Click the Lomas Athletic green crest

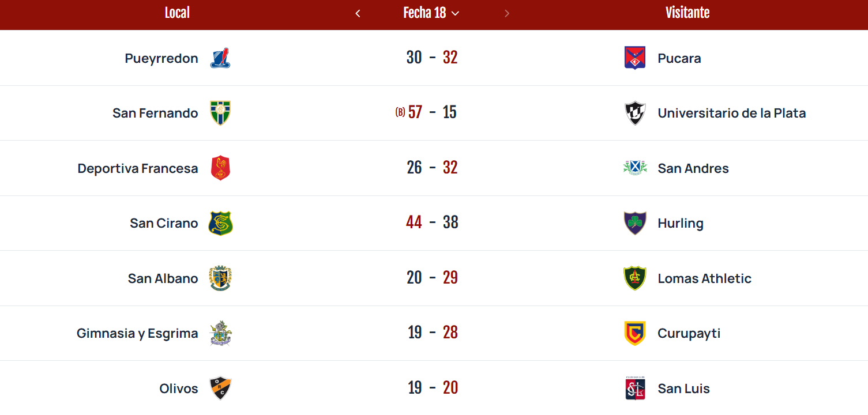(x=635, y=278)
